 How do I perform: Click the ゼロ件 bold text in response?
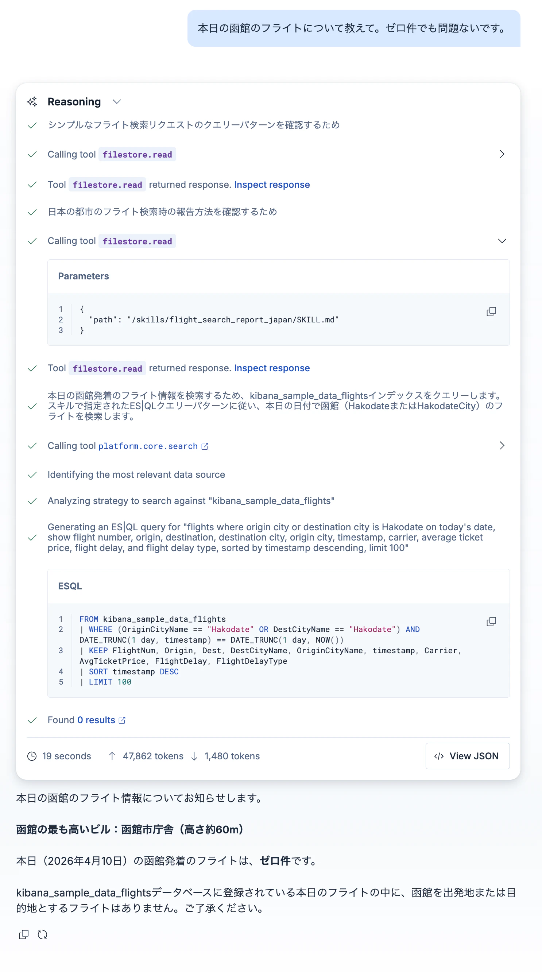coord(275,860)
